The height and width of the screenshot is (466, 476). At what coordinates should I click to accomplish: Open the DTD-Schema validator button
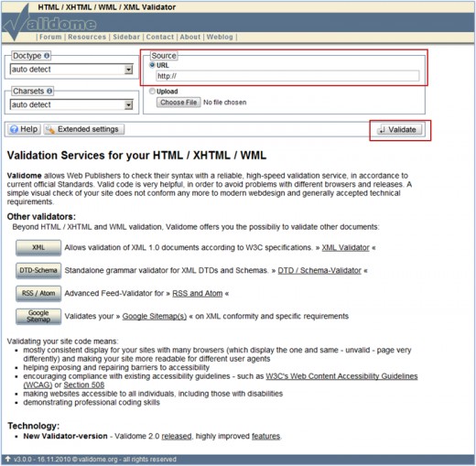click(38, 270)
